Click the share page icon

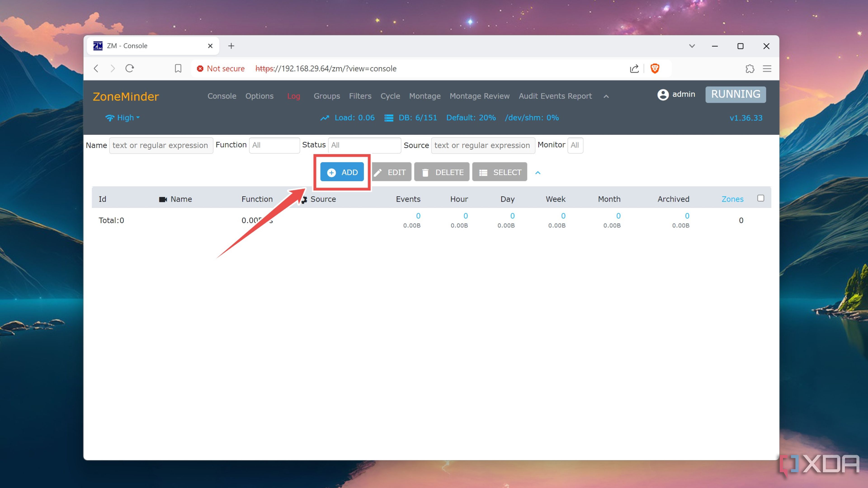(634, 69)
